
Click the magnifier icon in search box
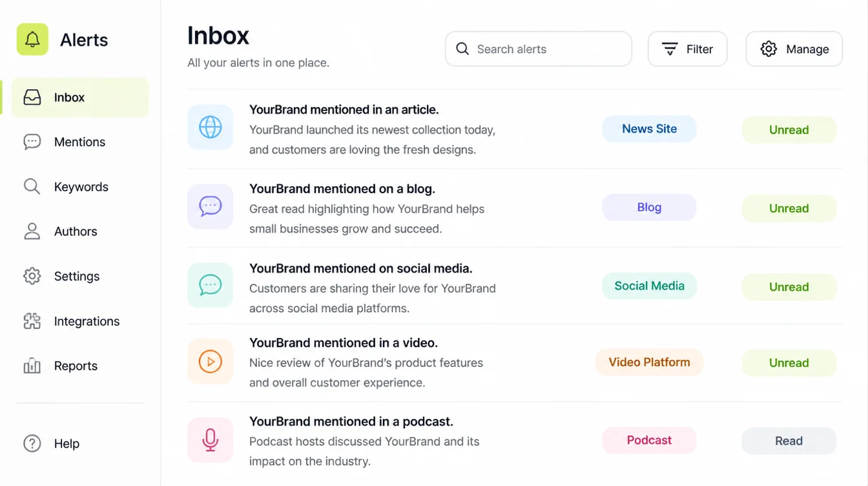pos(462,49)
